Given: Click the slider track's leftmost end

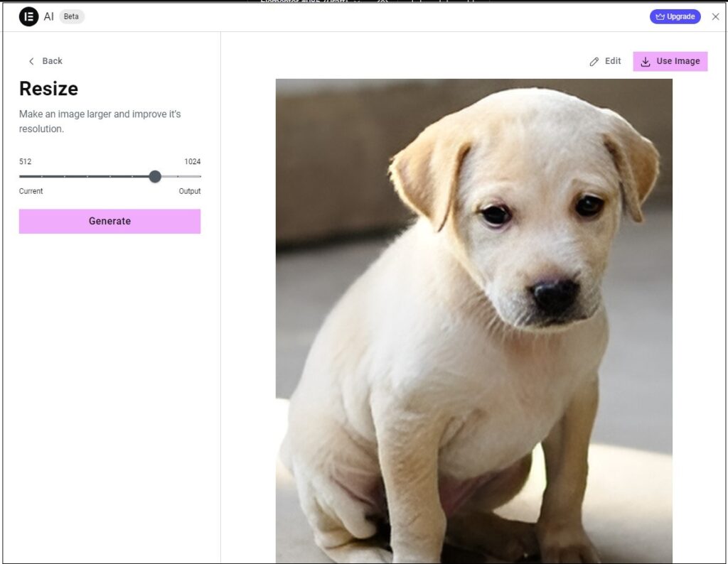Looking at the screenshot, I should point(21,176).
